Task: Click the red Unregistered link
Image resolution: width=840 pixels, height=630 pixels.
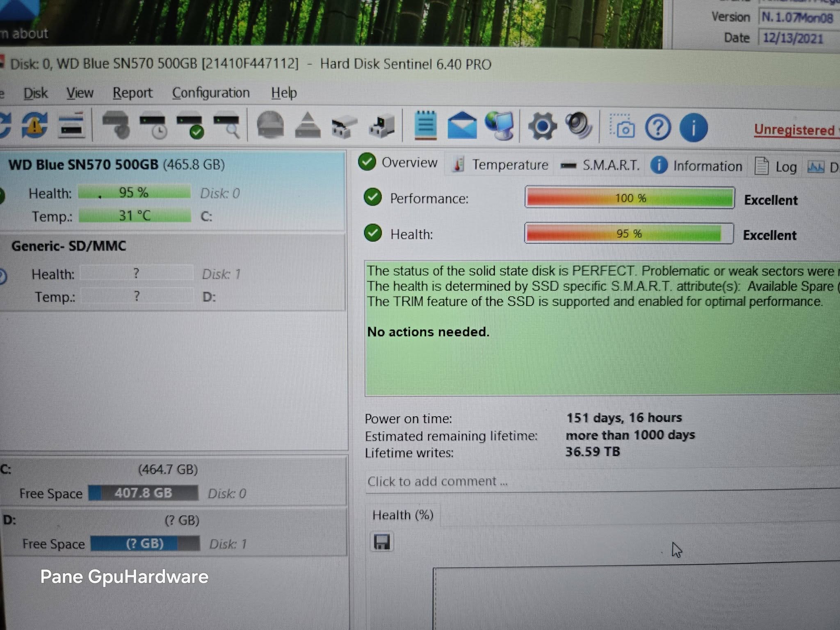Action: (x=794, y=130)
